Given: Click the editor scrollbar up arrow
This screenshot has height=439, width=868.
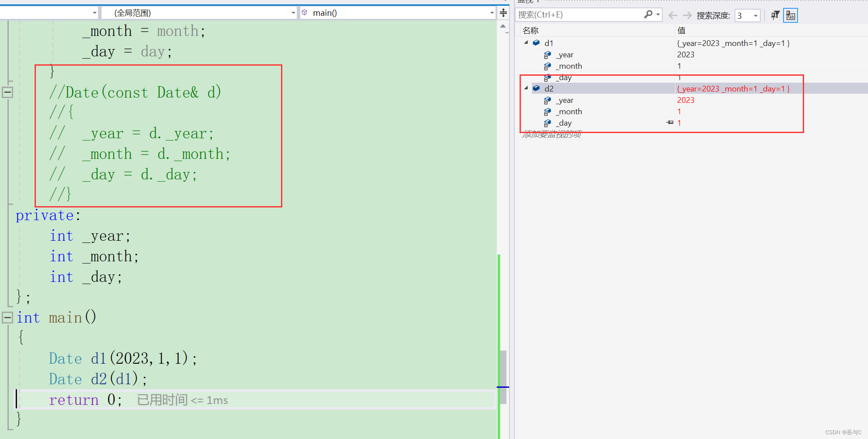Looking at the screenshot, I should coord(503,26).
